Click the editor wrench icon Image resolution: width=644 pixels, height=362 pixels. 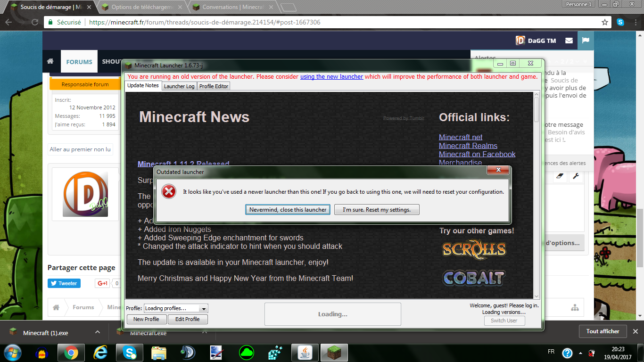[576, 176]
